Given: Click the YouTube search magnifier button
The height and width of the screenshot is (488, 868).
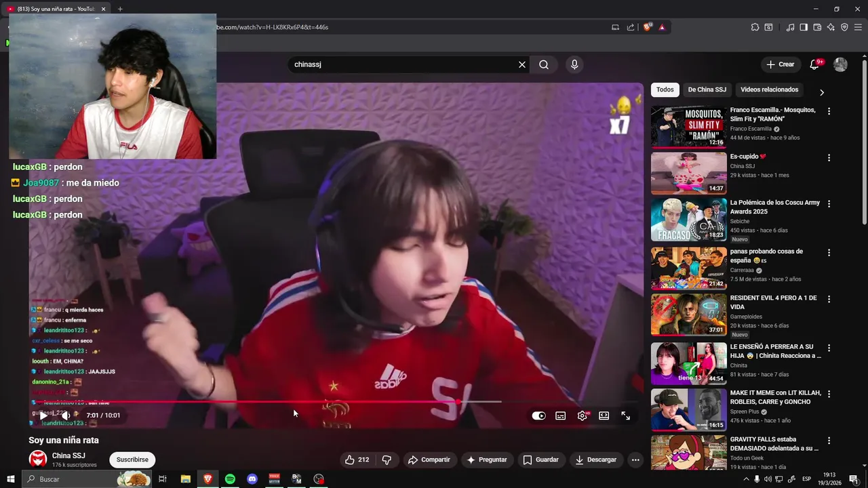Looking at the screenshot, I should pos(544,64).
